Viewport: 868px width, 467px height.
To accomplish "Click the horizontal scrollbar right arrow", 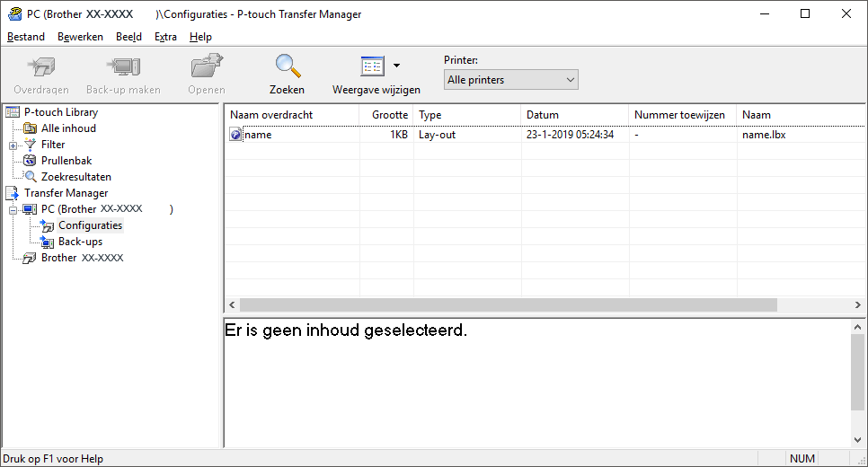I will 857,304.
